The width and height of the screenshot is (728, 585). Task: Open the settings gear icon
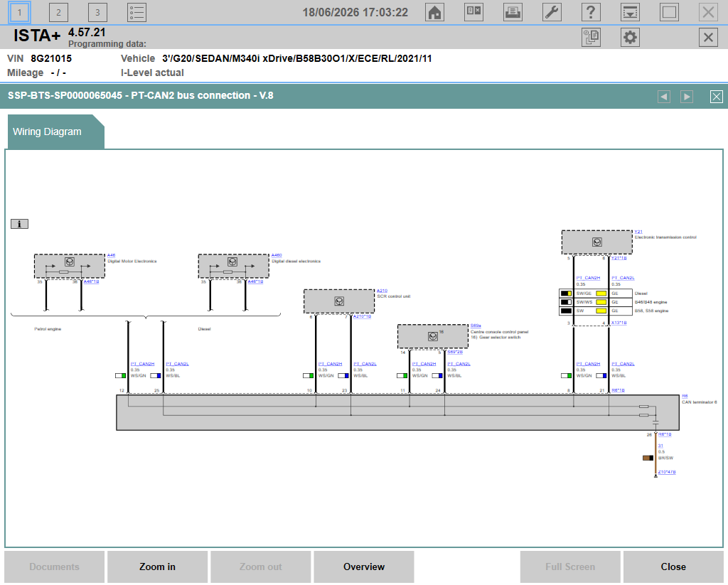click(630, 37)
